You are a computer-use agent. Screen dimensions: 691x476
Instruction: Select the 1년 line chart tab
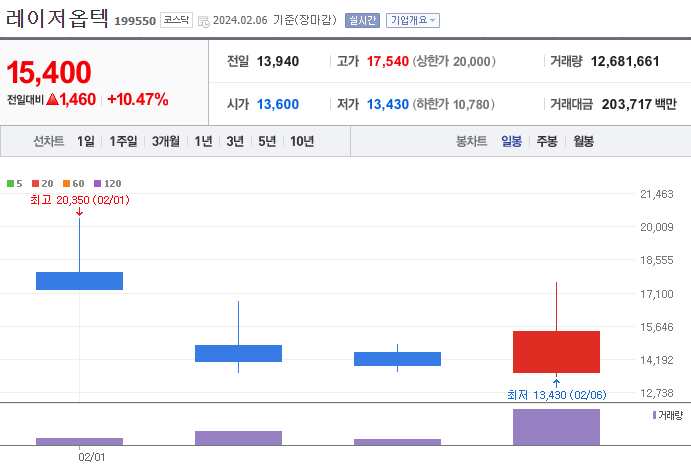point(203,141)
